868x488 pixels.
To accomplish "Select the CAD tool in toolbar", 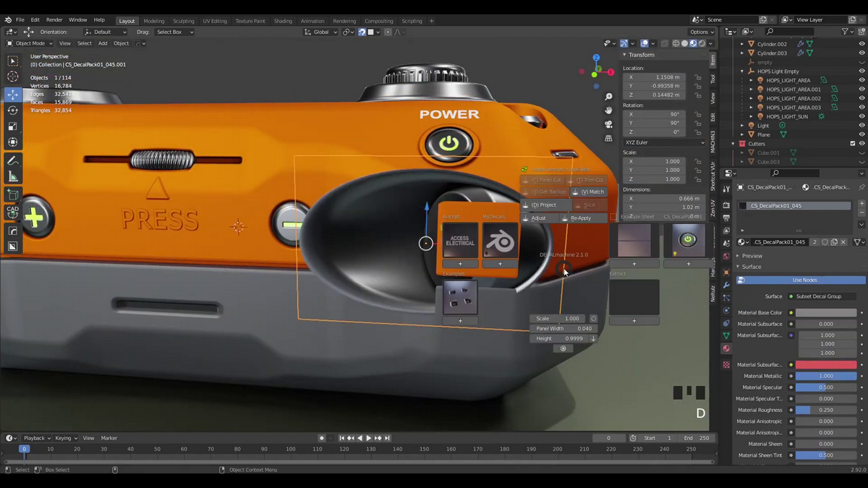I will 13,212.
